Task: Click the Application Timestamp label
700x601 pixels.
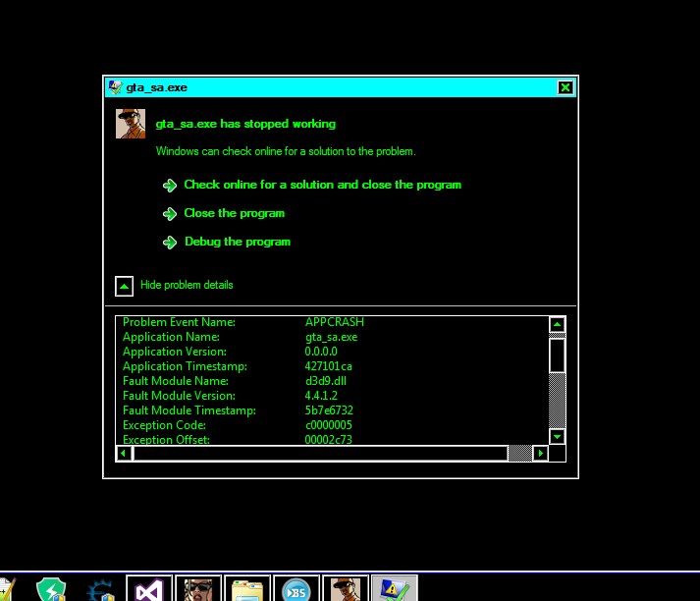Action: pos(185,366)
